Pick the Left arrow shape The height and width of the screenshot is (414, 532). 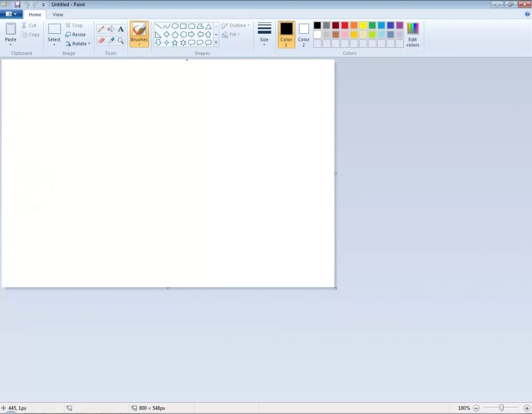200,35
